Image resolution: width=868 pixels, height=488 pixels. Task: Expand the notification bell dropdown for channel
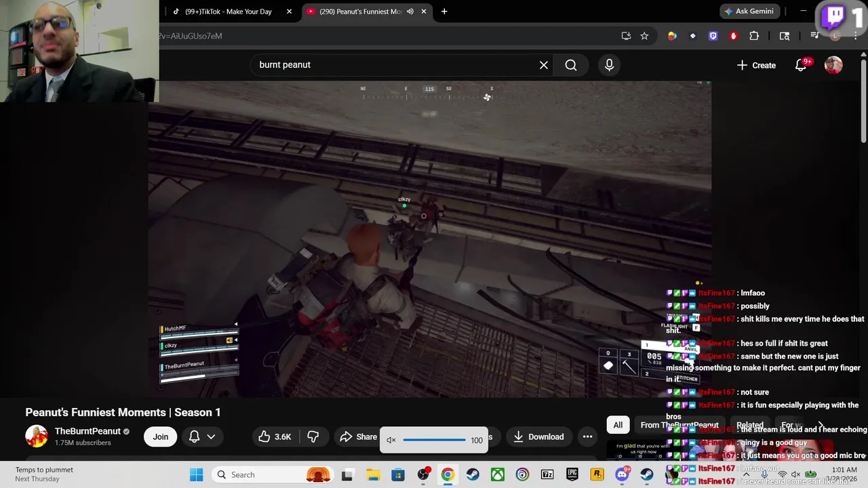click(x=202, y=436)
